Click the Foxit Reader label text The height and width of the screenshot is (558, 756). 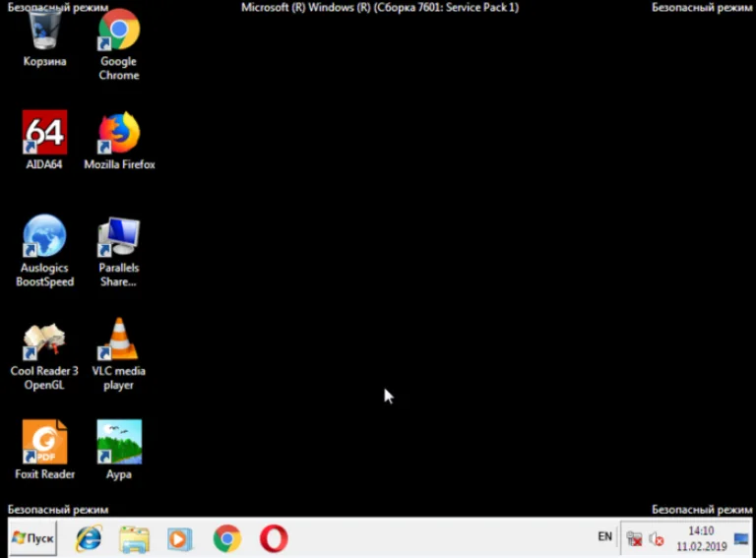click(x=45, y=474)
